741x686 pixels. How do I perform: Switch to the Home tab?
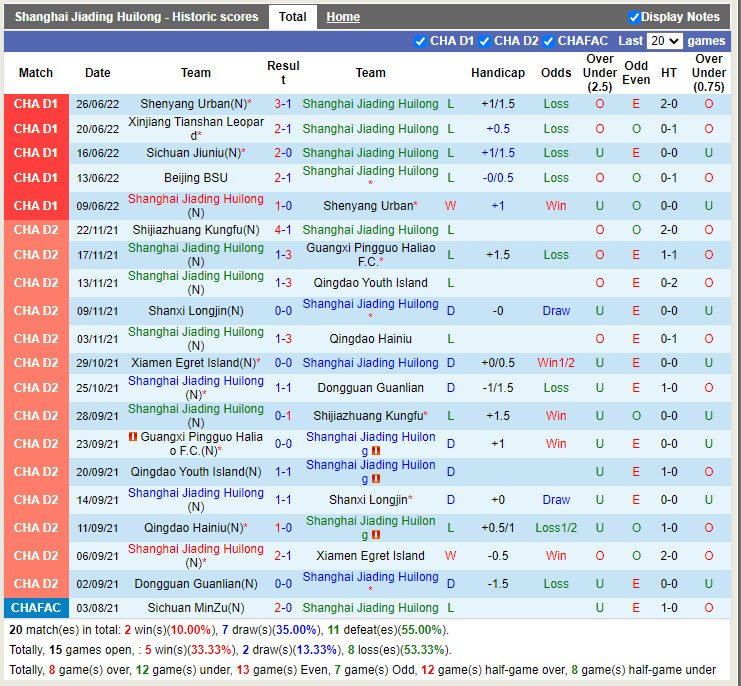343,17
